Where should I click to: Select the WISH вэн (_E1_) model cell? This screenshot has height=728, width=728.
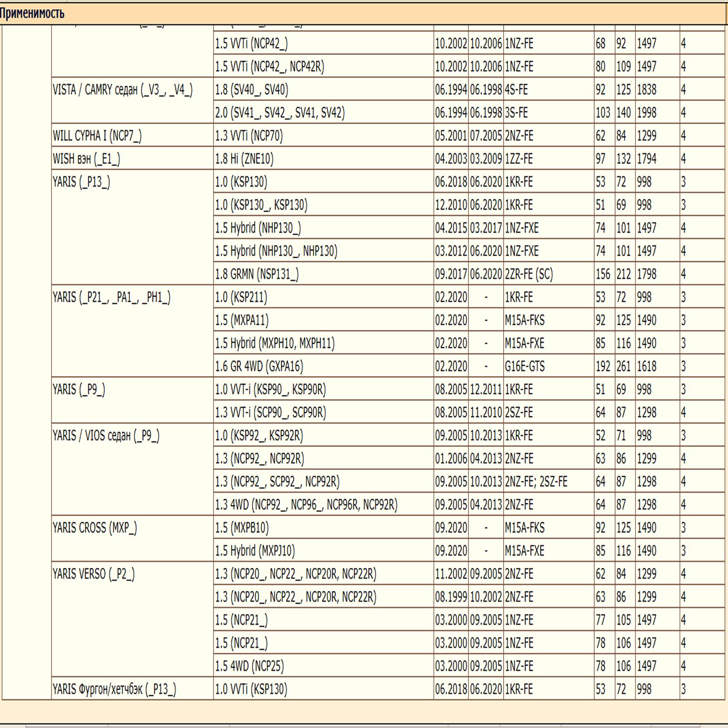86,159
